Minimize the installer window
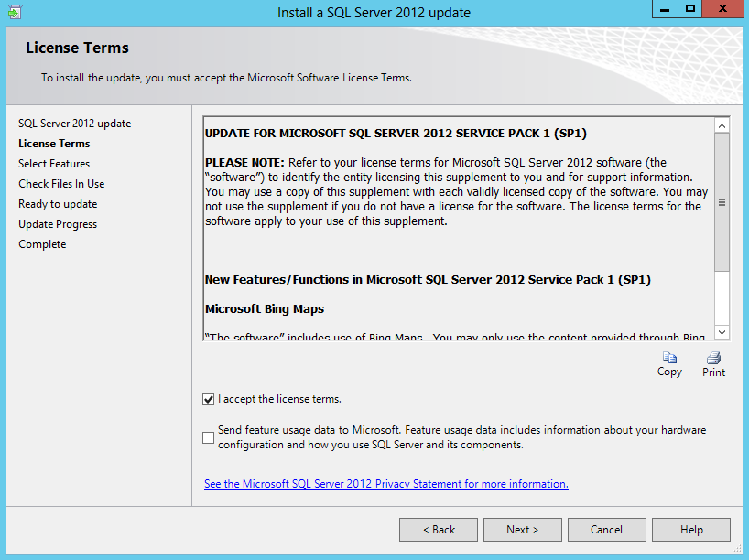749x560 pixels. pyautogui.click(x=665, y=9)
